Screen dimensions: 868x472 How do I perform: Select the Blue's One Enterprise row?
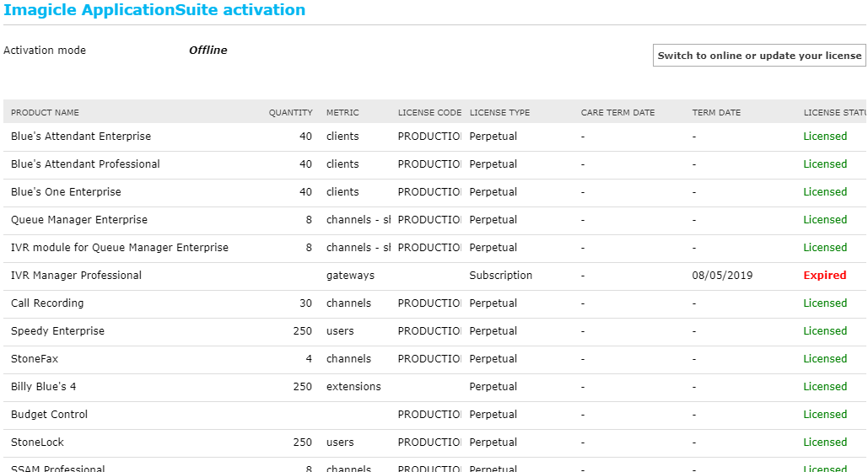pos(66,192)
